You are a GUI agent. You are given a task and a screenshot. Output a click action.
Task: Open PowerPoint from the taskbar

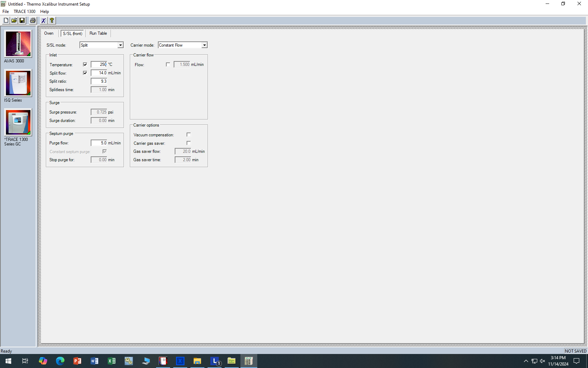click(x=77, y=361)
